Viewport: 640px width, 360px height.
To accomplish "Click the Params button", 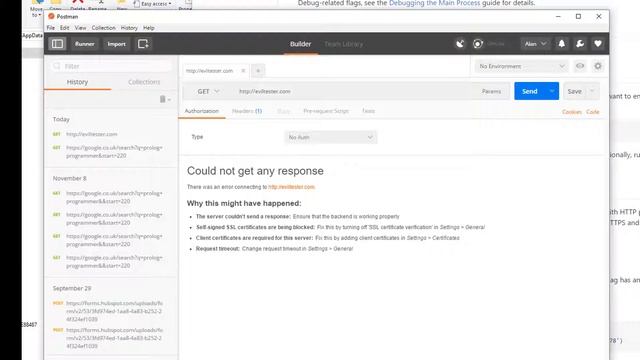I will [x=491, y=91].
